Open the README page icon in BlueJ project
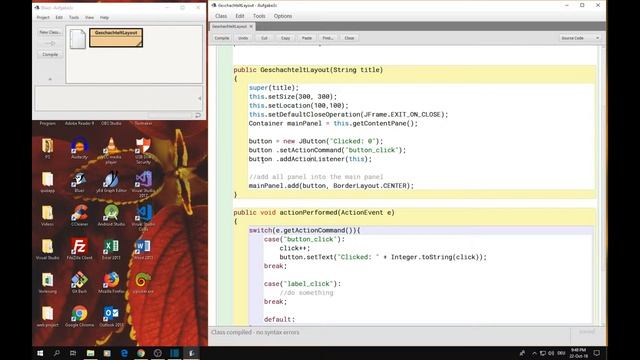Screen dimensions: 640x360 tap(78, 39)
